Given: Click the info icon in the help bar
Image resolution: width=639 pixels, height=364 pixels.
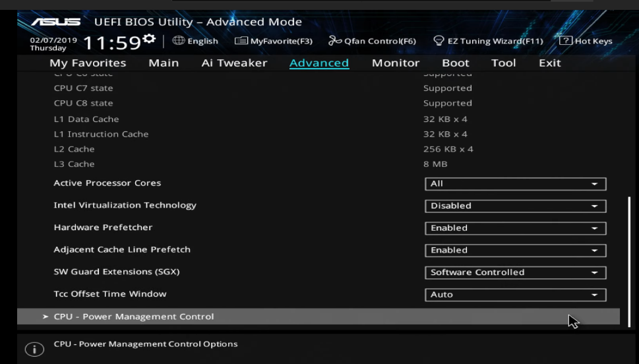Looking at the screenshot, I should point(34,349).
